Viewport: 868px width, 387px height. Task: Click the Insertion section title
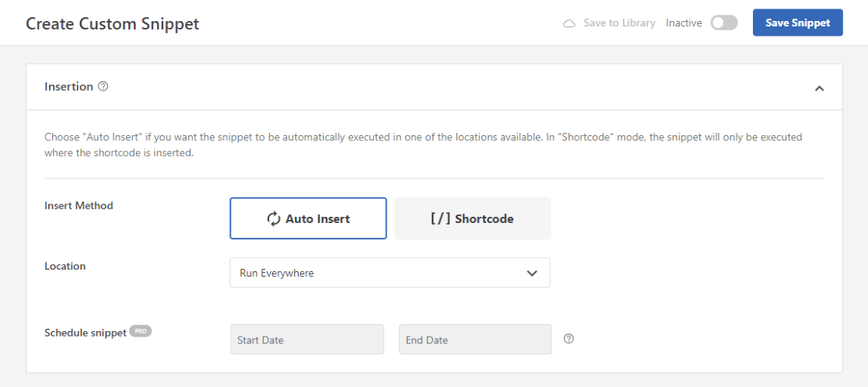(68, 87)
